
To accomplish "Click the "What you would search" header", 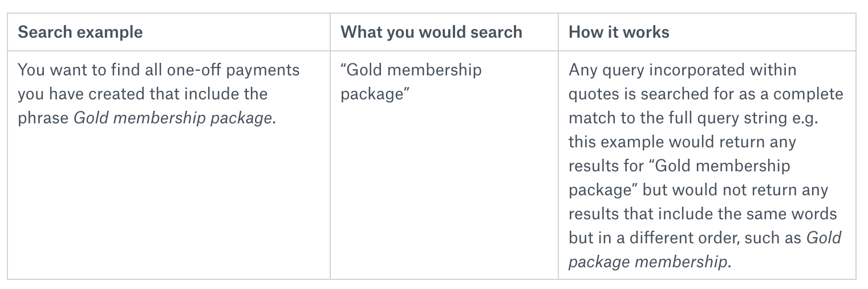I will tap(431, 32).
